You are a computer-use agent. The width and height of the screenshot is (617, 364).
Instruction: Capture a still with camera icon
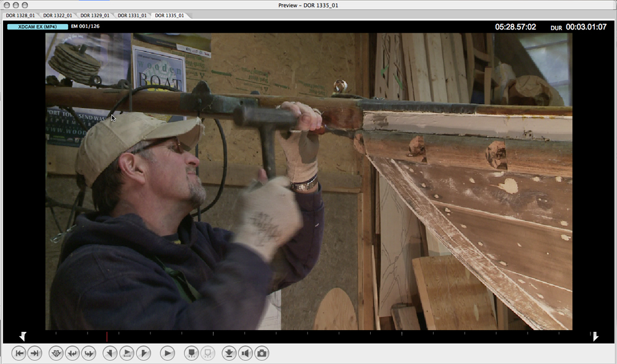point(262,353)
